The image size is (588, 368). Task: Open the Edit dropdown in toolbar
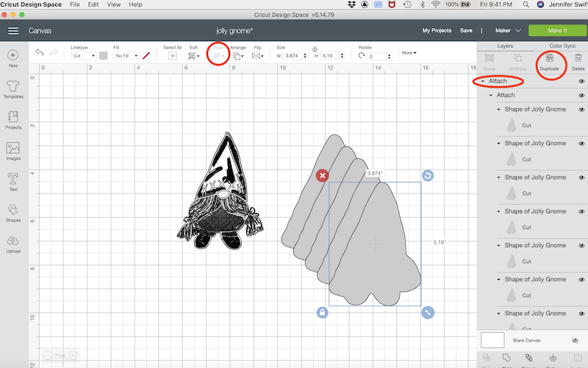[x=193, y=56]
